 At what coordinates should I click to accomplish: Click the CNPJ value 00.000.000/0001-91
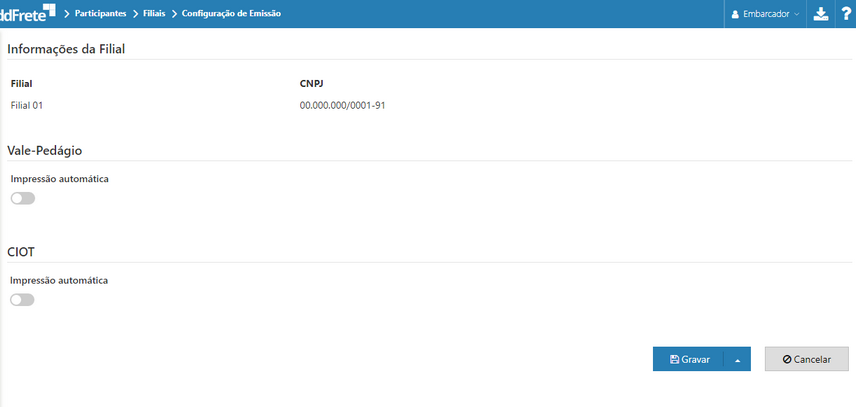coord(343,106)
